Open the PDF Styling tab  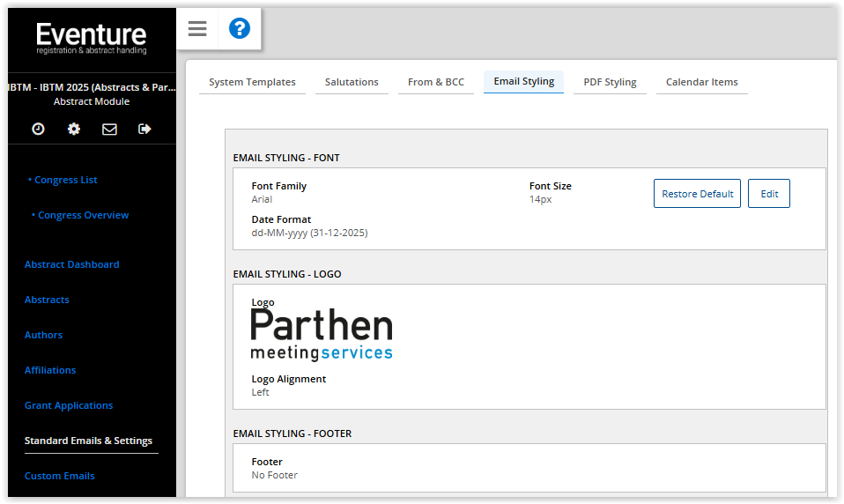[x=610, y=83]
